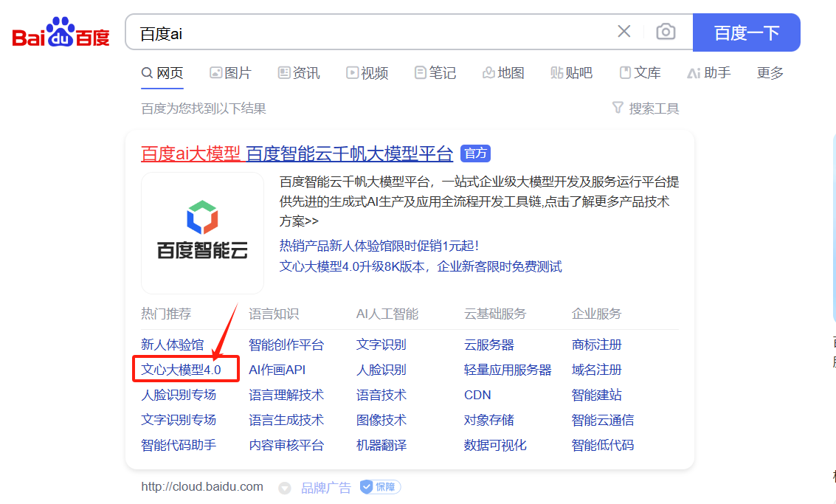Open the 轻量应用服务器 link

click(x=508, y=370)
